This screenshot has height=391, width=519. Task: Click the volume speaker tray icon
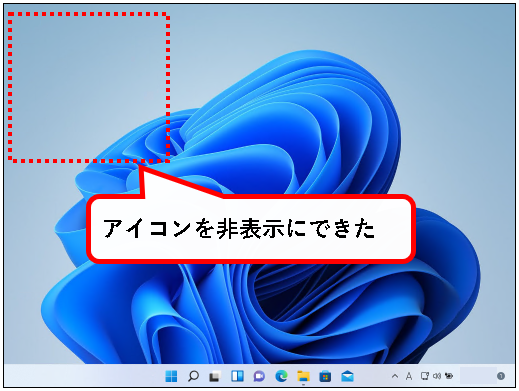pyautogui.click(x=437, y=376)
